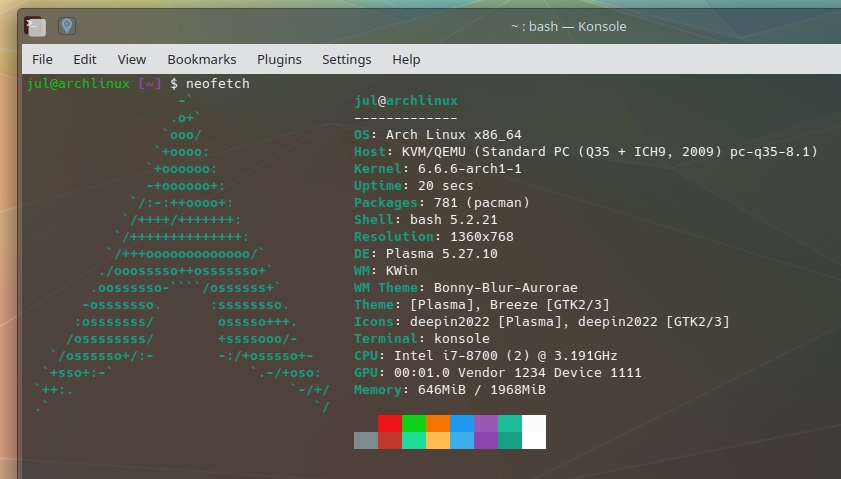
Task: Click the 'Host: KVM/QEMU' line
Action: click(586, 152)
